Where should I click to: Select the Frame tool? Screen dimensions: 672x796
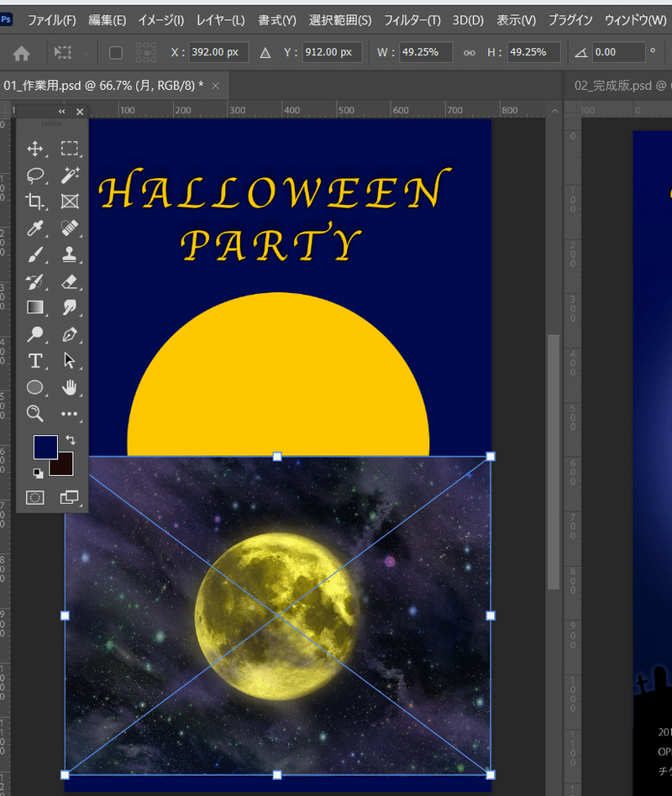point(70,202)
